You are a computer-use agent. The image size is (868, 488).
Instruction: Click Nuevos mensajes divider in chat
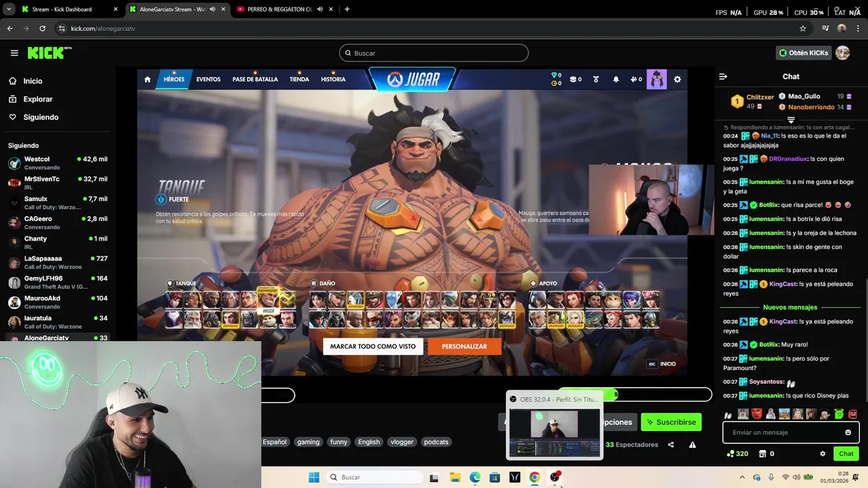point(790,308)
